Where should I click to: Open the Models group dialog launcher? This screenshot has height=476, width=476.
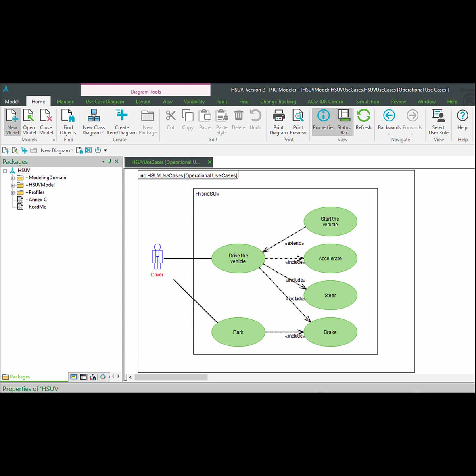pyautogui.click(x=53, y=140)
